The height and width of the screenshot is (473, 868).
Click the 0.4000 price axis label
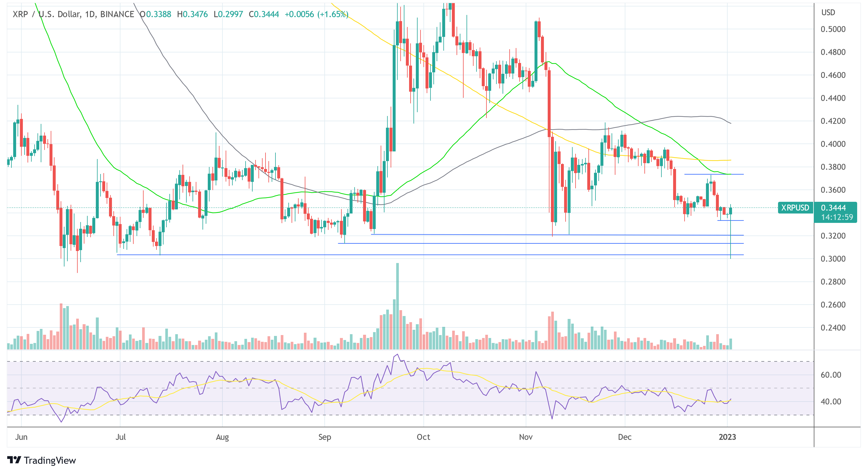[x=833, y=144]
